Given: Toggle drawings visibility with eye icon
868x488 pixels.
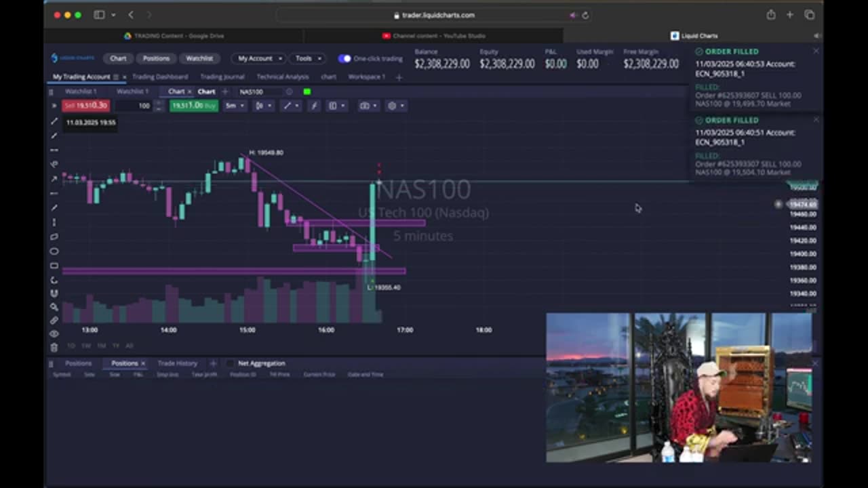Looking at the screenshot, I should click(x=54, y=333).
